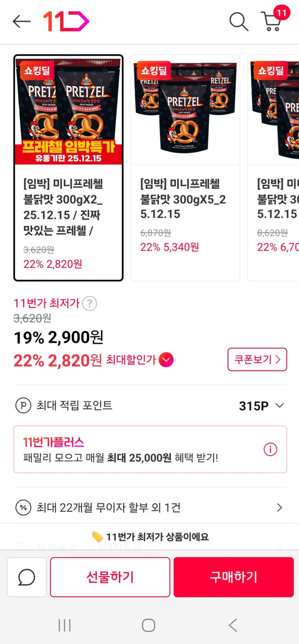The width and height of the screenshot is (299, 644).
Task: Tap the back arrow in the header
Action: point(21,21)
